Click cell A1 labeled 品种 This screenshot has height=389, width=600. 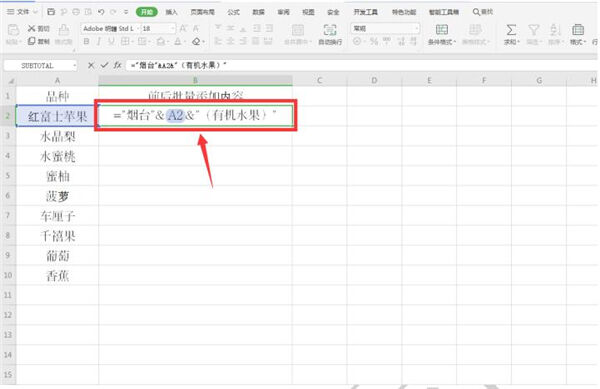tap(57, 96)
